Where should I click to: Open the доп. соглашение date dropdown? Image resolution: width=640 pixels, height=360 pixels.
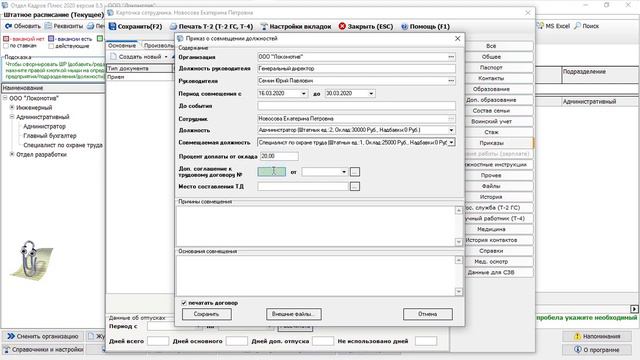point(344,172)
